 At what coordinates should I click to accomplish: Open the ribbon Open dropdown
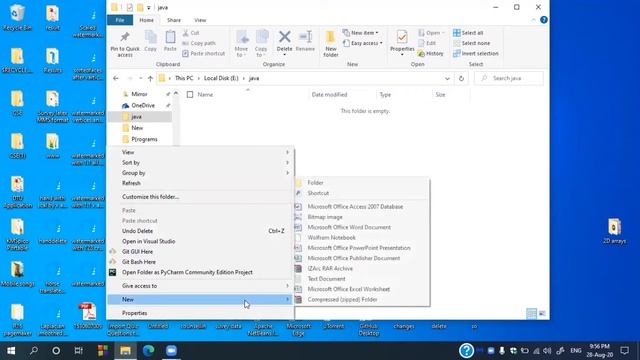(431, 33)
